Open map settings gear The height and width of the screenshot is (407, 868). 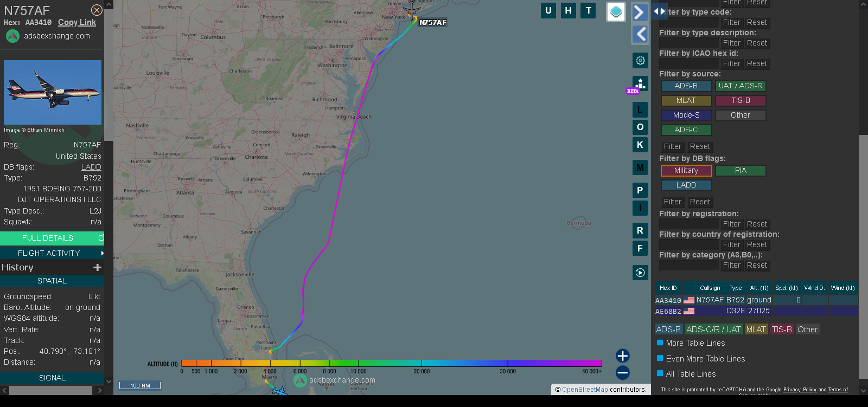point(640,60)
